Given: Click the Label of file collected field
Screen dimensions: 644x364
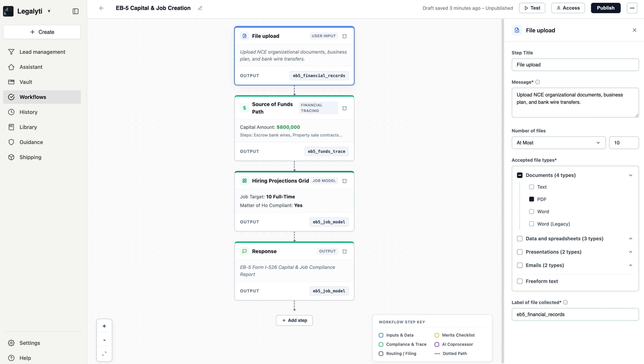Looking at the screenshot, I should coord(575,315).
